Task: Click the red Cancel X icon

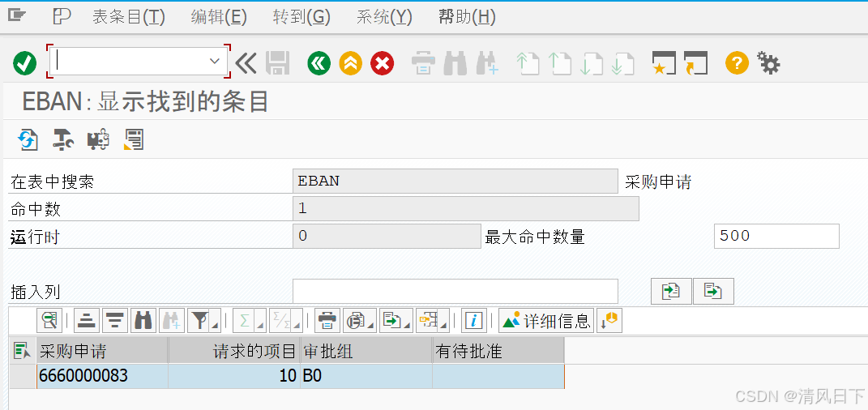Action: [x=382, y=64]
